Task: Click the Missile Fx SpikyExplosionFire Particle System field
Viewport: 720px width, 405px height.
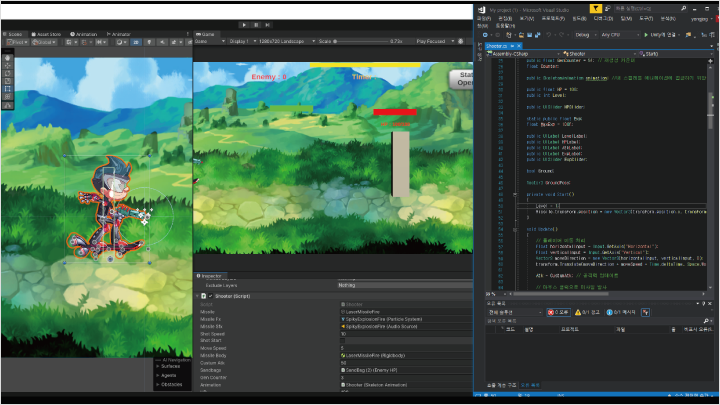Action: click(406, 319)
